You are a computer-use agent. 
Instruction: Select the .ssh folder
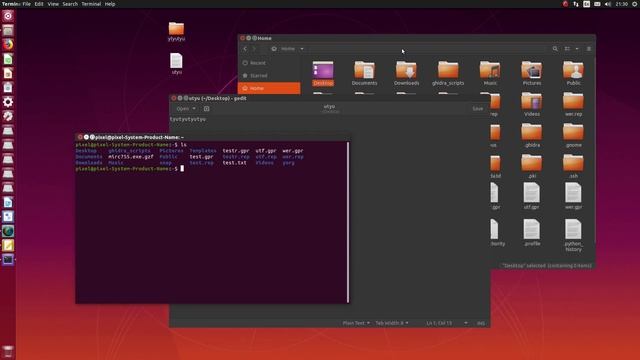tap(573, 167)
